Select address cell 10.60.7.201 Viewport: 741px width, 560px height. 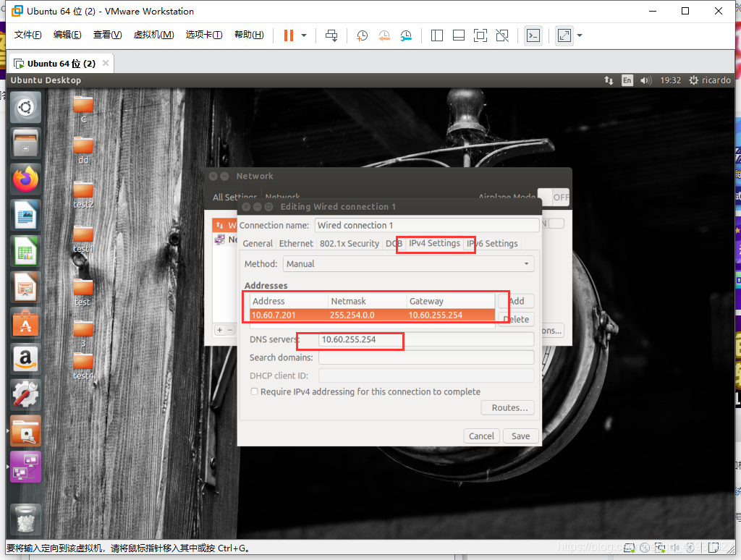[x=289, y=315]
